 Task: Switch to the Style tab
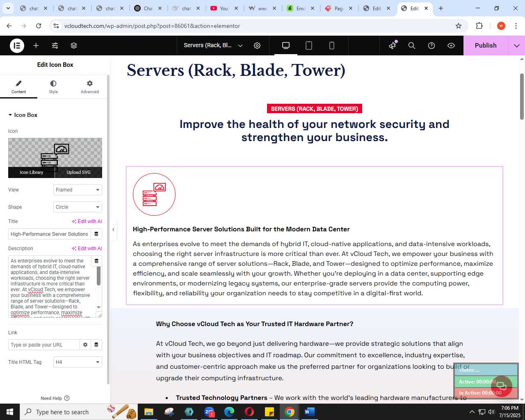tap(53, 87)
